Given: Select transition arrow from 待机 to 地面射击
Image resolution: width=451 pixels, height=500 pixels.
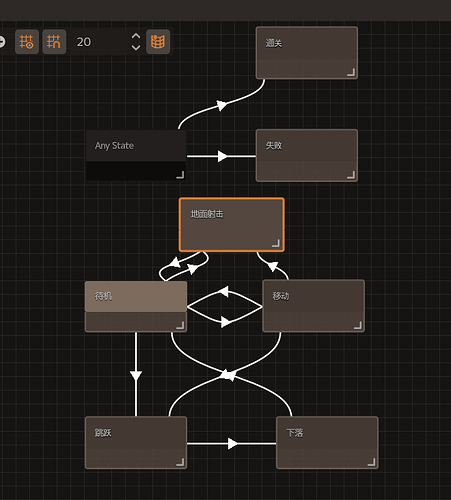Looking at the screenshot, I should coord(193,269).
